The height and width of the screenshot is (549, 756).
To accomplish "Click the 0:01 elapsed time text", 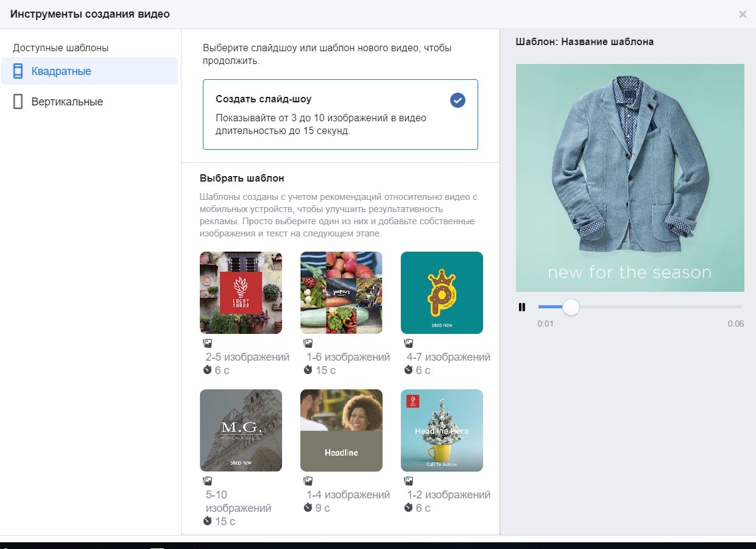I will coord(545,324).
